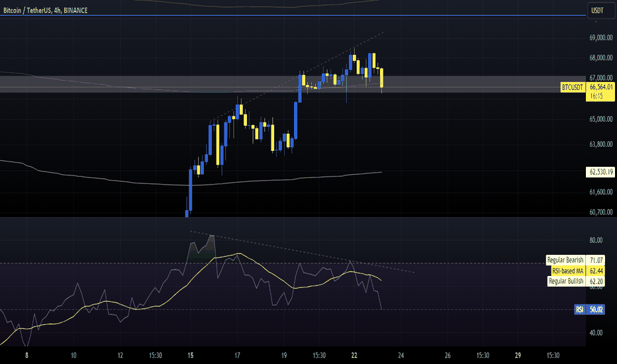Image resolution: width=617 pixels, height=364 pixels.
Task: Click the 60,700.00 price axis label
Action: 601,212
